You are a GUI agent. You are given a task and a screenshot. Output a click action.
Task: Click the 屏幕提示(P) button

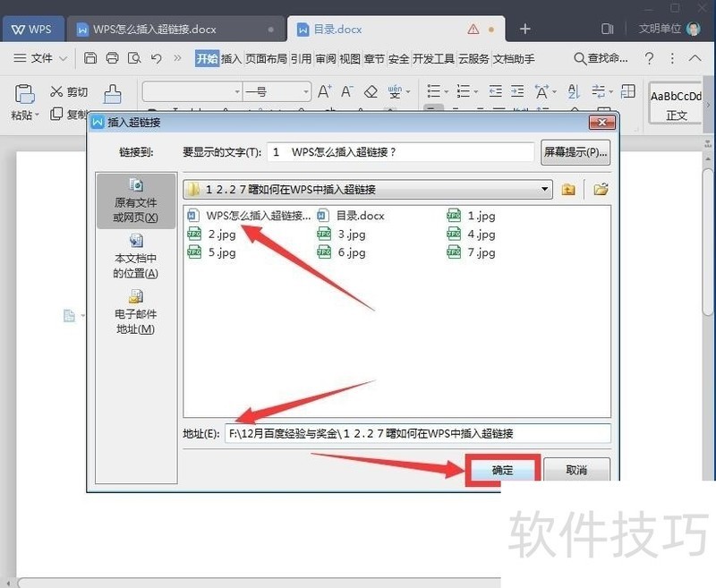coord(575,151)
